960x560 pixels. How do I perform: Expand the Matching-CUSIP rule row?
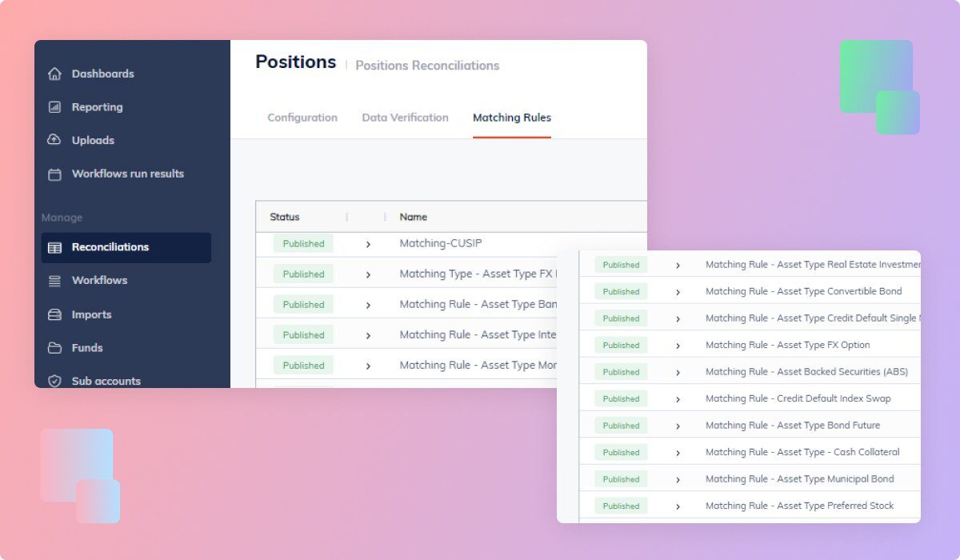[x=368, y=243]
